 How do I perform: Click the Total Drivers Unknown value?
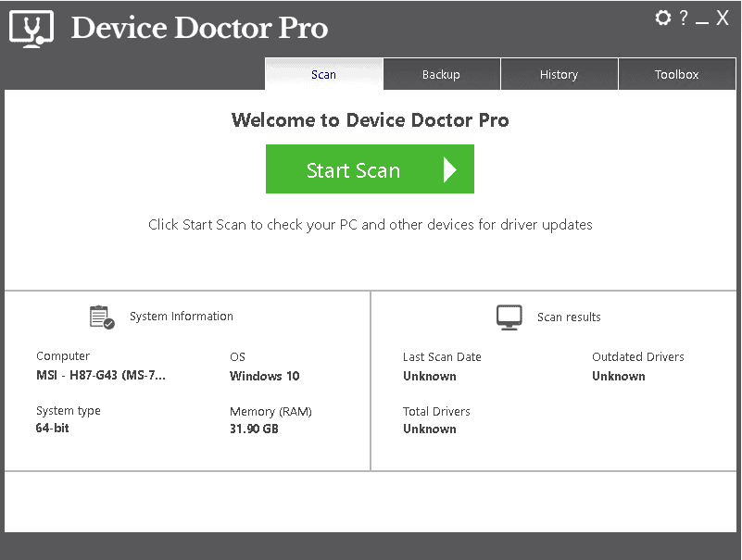[429, 429]
